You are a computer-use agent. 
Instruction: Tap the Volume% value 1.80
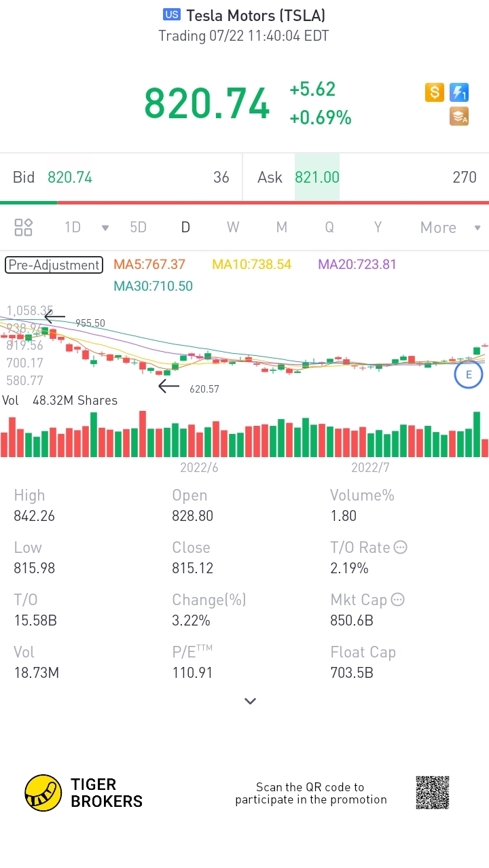[343, 516]
